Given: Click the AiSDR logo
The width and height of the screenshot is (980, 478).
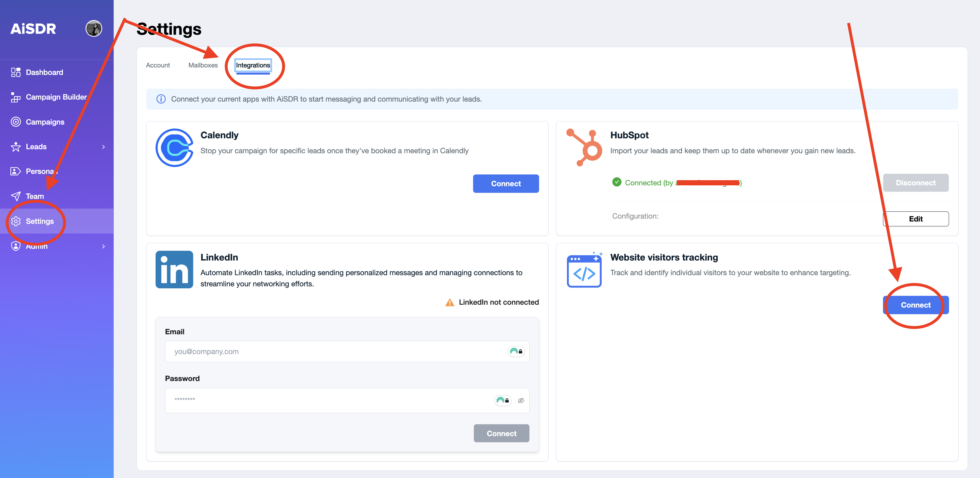Looking at the screenshot, I should click(x=33, y=28).
